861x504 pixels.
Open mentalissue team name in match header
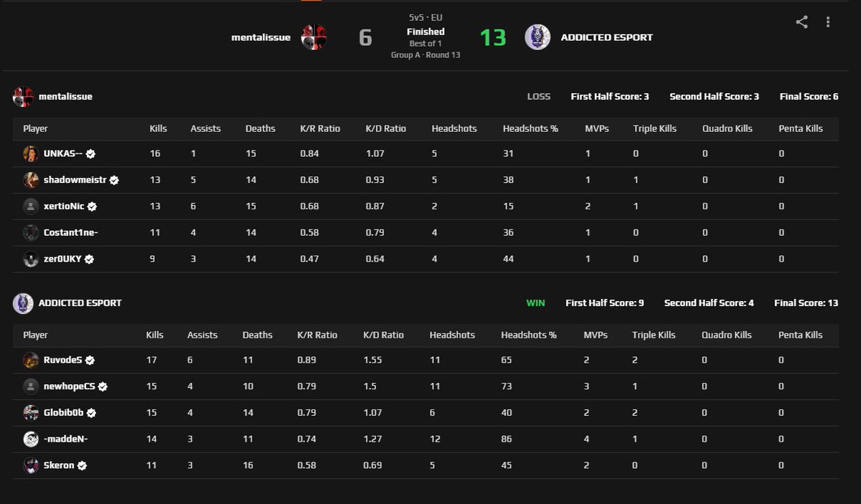261,37
